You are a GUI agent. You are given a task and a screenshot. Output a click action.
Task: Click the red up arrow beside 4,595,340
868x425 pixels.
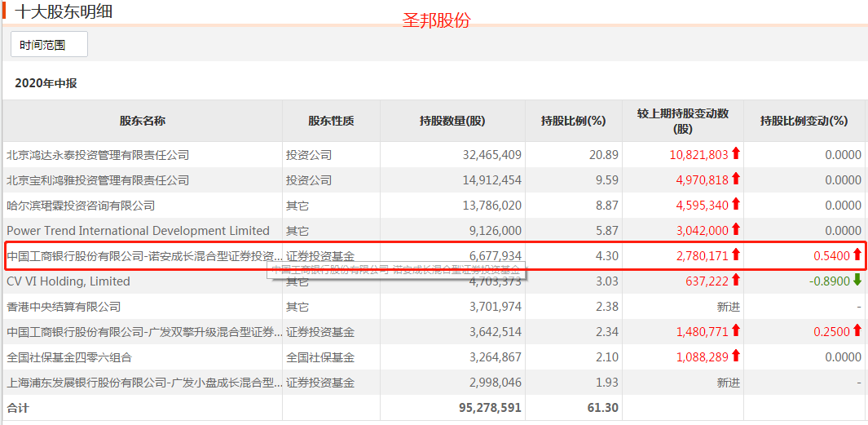click(736, 204)
